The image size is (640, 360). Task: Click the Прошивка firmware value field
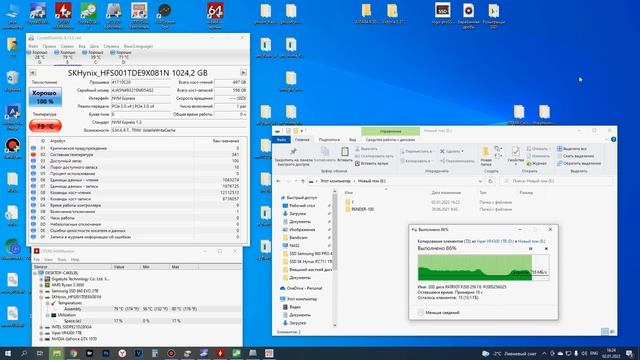(x=141, y=82)
